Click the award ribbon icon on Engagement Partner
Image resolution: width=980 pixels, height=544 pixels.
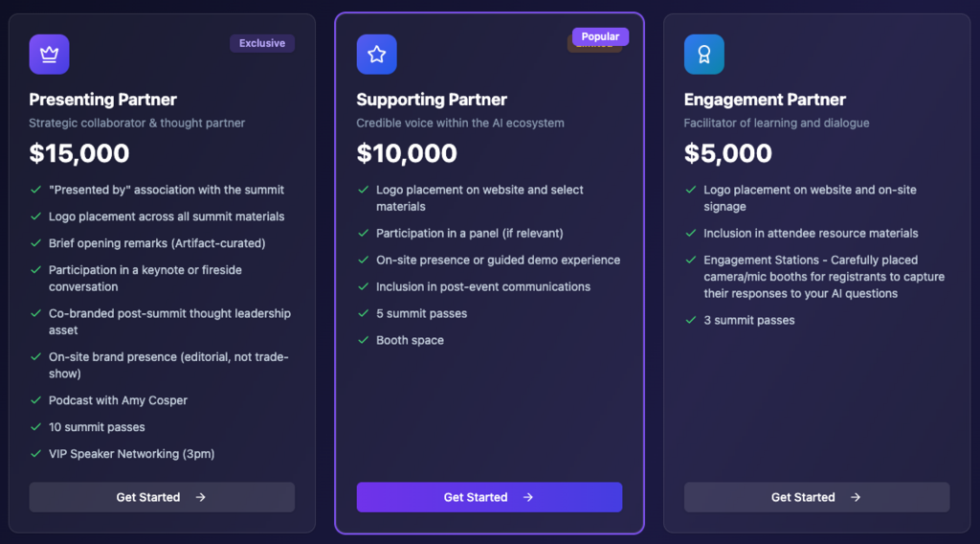tap(703, 55)
